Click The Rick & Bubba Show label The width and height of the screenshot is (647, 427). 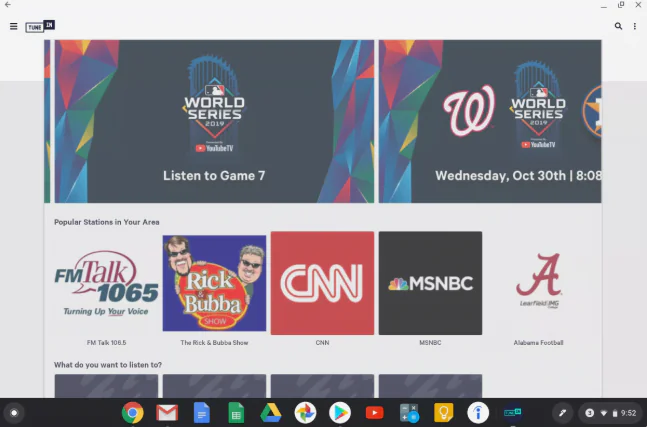pyautogui.click(x=214, y=342)
